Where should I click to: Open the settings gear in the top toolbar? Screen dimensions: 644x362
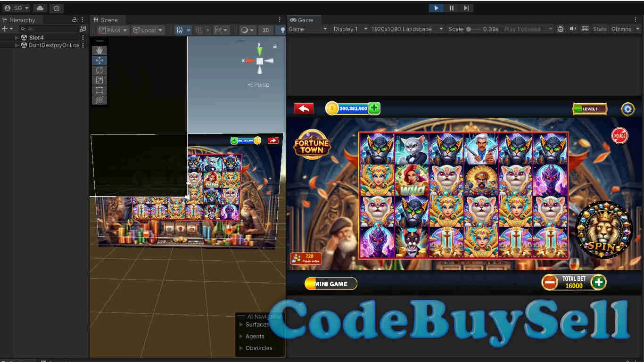click(x=57, y=8)
